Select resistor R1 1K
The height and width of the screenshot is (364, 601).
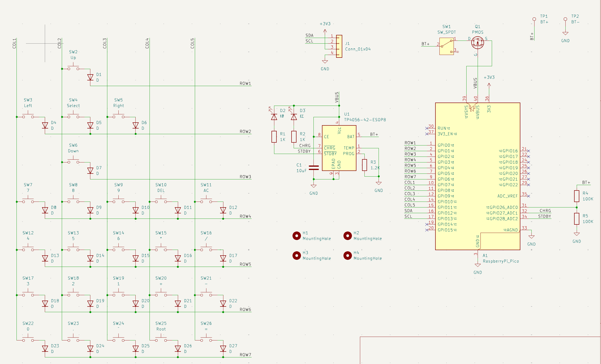pyautogui.click(x=274, y=137)
